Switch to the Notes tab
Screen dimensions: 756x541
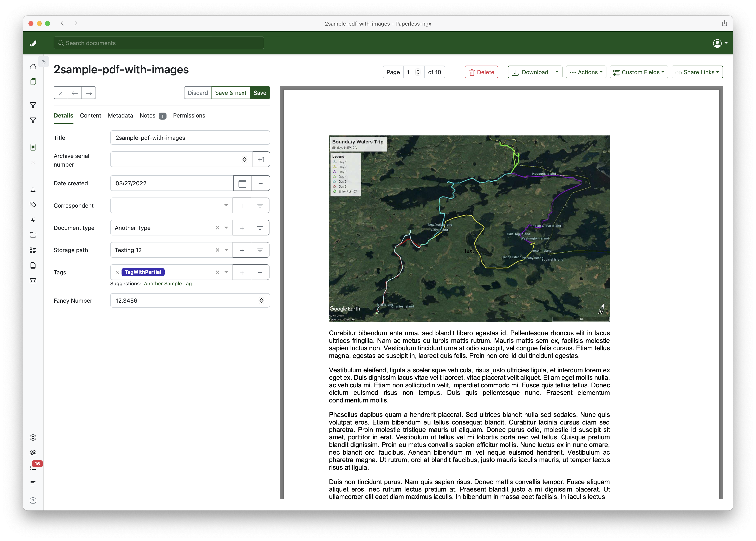(x=148, y=116)
